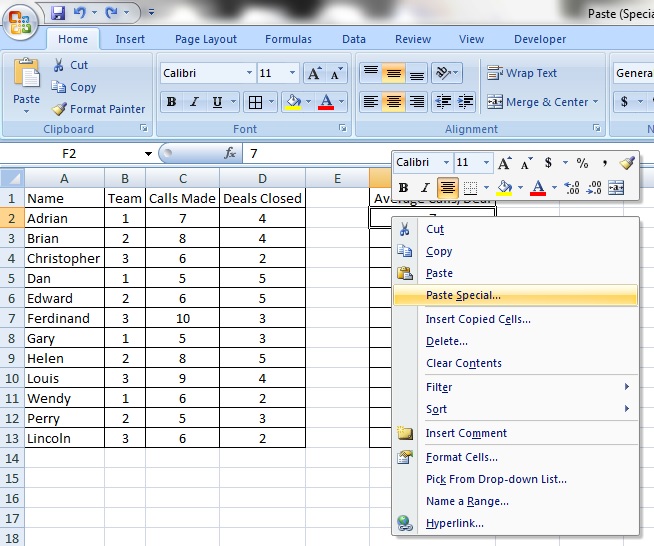Select Format Cells in context menu
The width and height of the screenshot is (654, 546).
click(x=461, y=457)
